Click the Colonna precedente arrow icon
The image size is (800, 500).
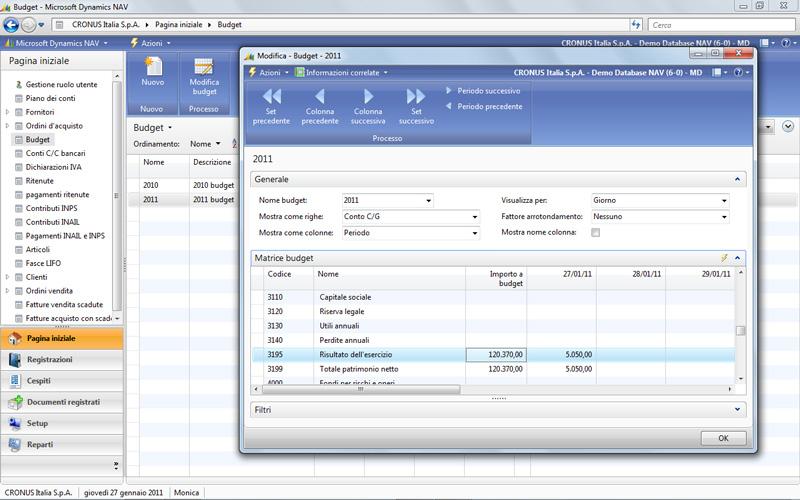click(x=320, y=96)
